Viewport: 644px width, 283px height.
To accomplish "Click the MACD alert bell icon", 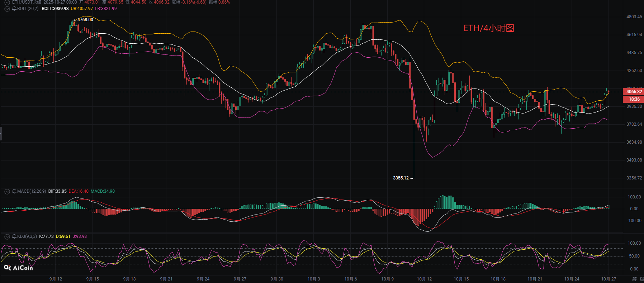I will pos(14,192).
